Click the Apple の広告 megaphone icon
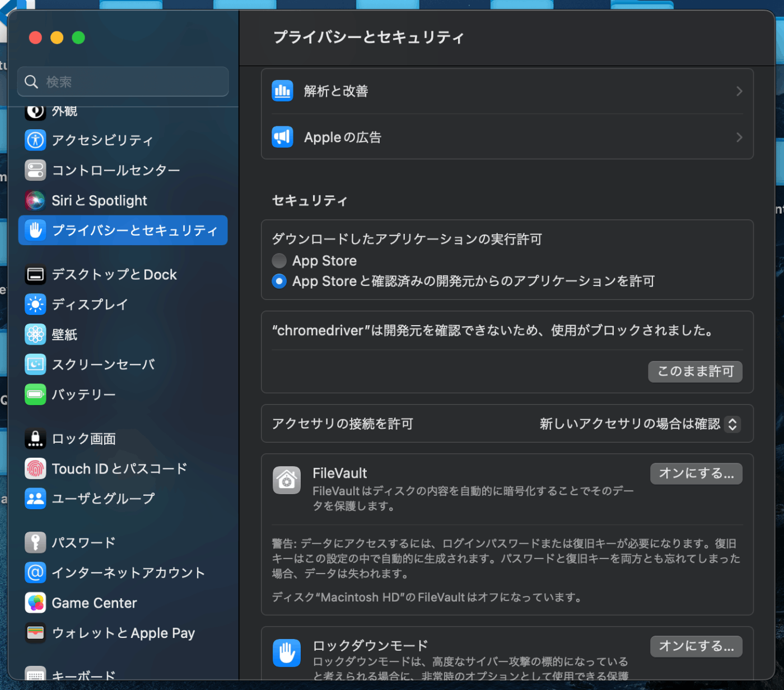The width and height of the screenshot is (784, 690). click(x=282, y=137)
